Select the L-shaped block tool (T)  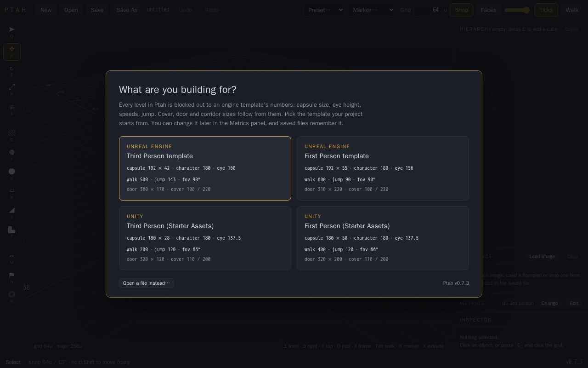tap(12, 232)
